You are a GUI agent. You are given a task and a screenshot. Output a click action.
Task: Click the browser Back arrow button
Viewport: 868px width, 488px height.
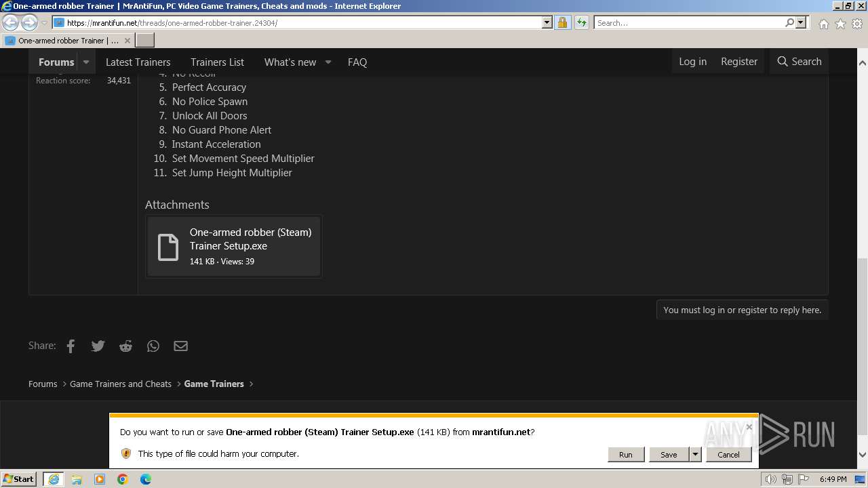(11, 23)
